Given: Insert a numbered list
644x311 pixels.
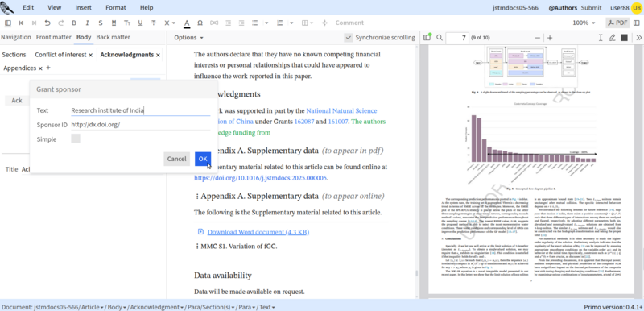Looking at the screenshot, I should 280,23.
